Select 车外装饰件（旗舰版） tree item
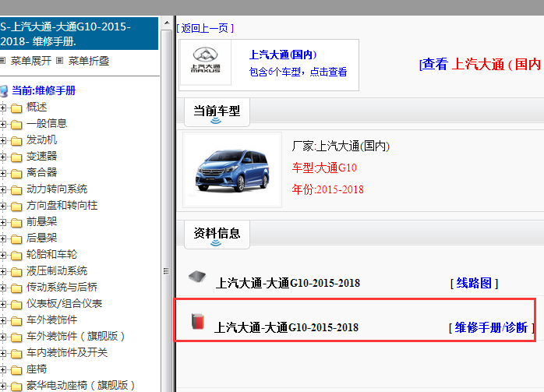The height and width of the screenshot is (392, 544). (76, 336)
